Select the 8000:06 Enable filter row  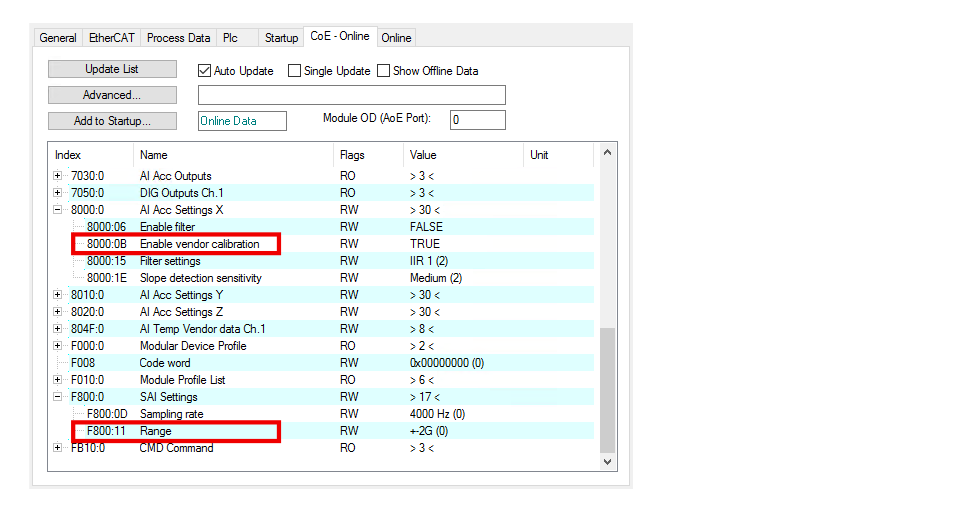coord(323,226)
